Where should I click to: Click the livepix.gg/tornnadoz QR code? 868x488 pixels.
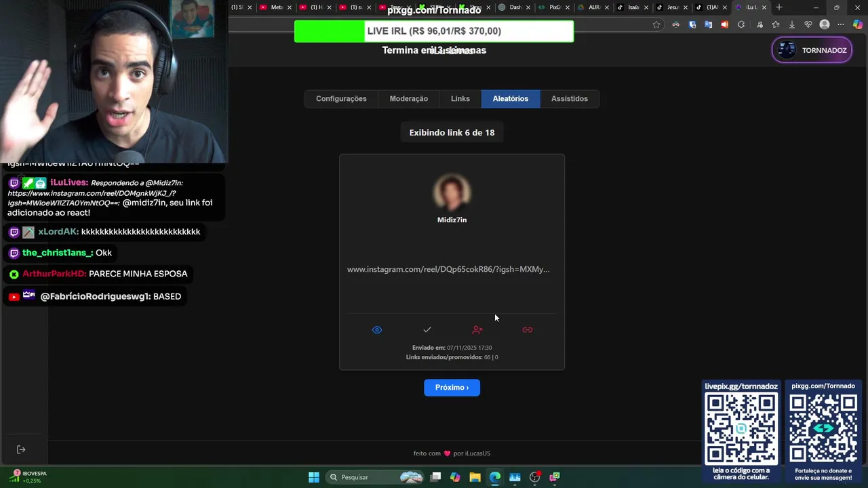point(741,429)
